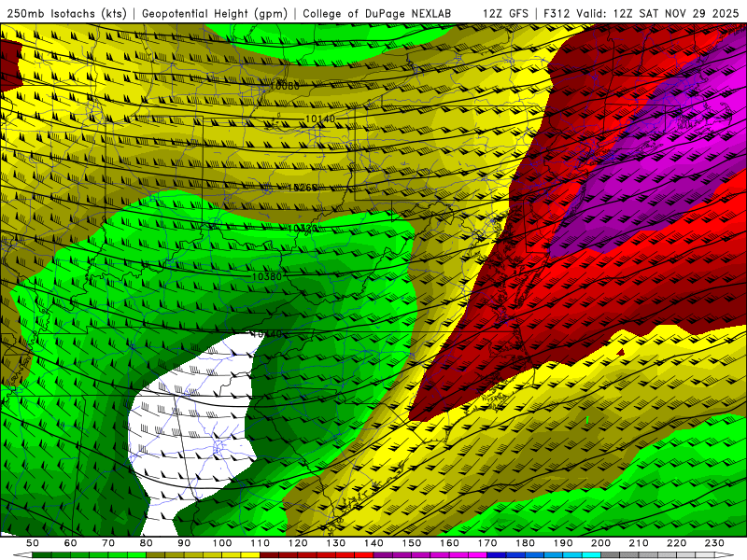Click the 180 value on the color scale
The image size is (747, 560).
[x=526, y=543]
